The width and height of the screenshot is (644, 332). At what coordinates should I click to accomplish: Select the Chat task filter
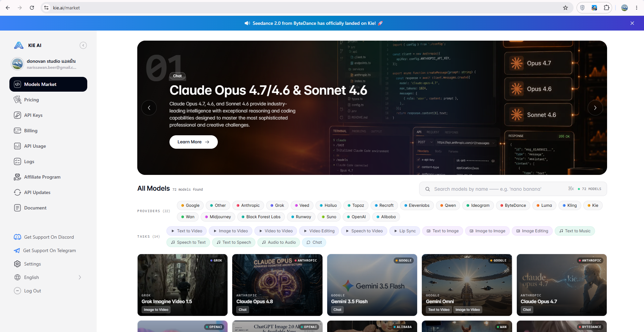pyautogui.click(x=314, y=242)
